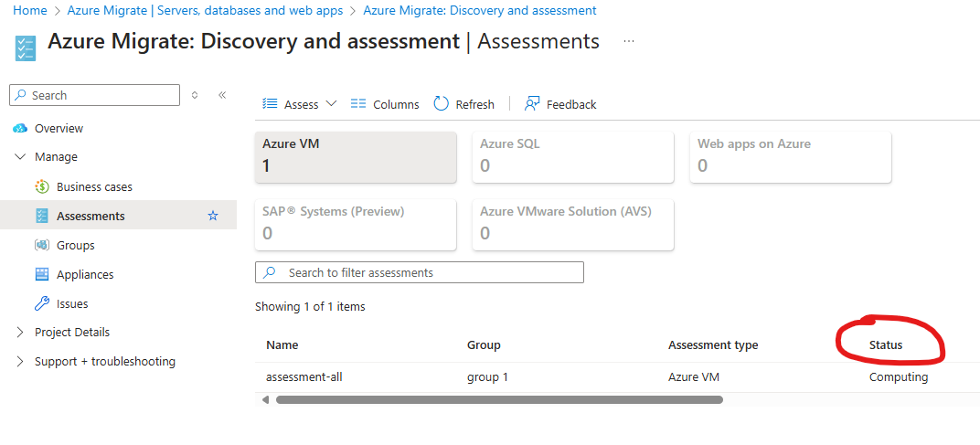Click the Refresh toolbar icon
980x445 pixels.
(x=442, y=104)
